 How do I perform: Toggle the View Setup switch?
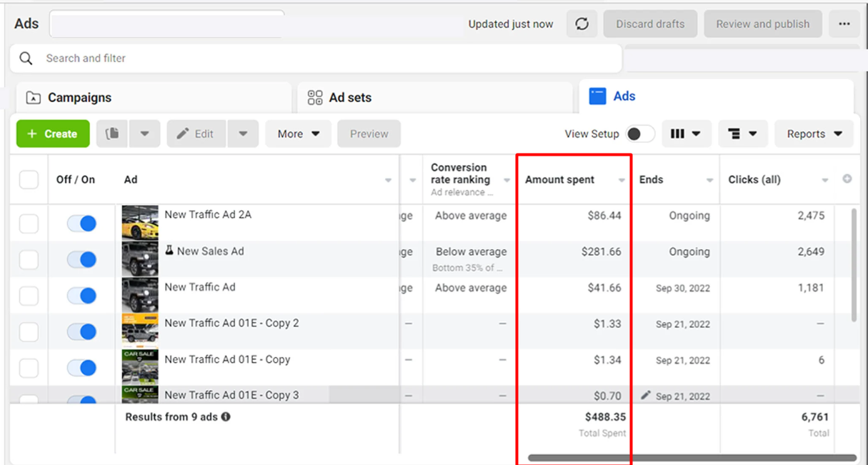[639, 134]
